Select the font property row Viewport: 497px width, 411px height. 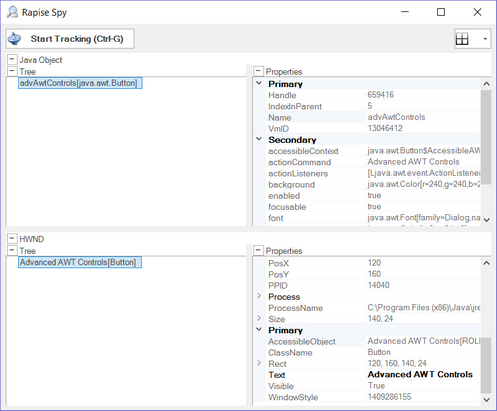(x=373, y=218)
